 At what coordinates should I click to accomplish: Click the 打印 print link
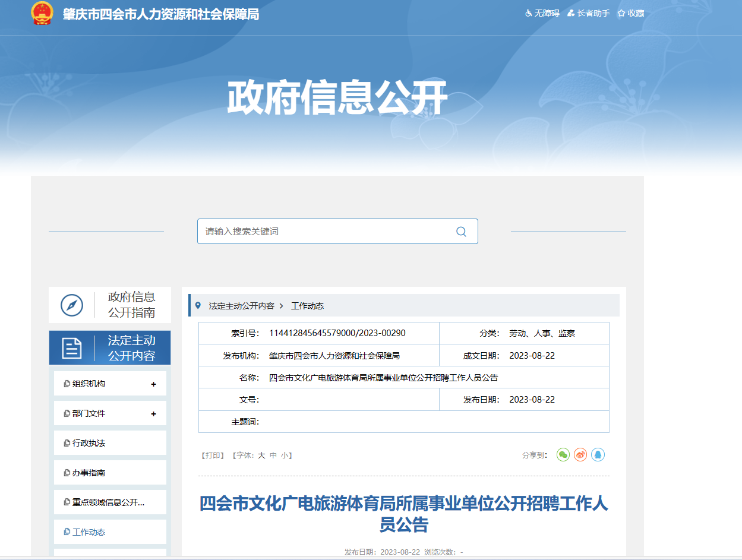pyautogui.click(x=212, y=455)
